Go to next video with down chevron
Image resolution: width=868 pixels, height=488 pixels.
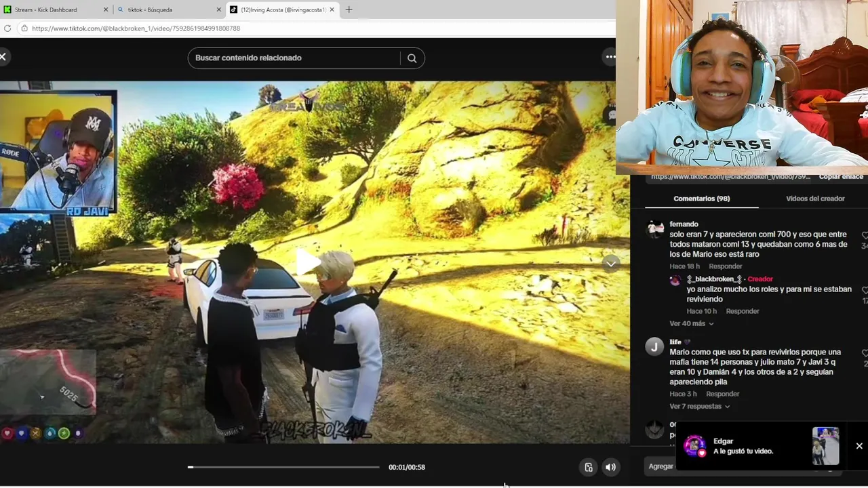611,264
